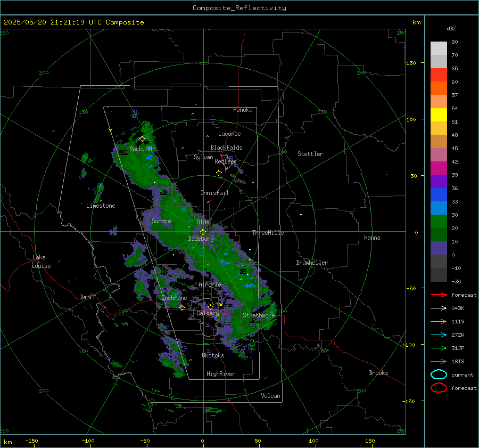Click the red forecast ellipse in legend

[439, 388]
